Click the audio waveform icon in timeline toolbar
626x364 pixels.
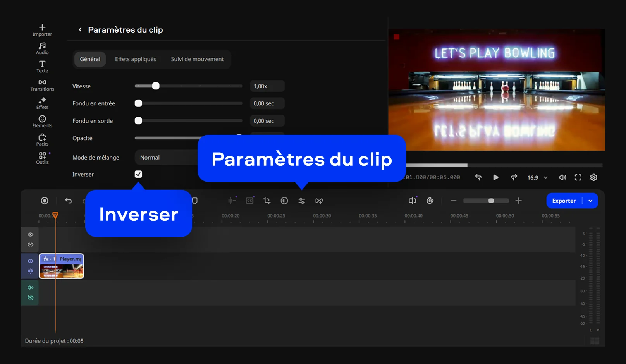232,201
